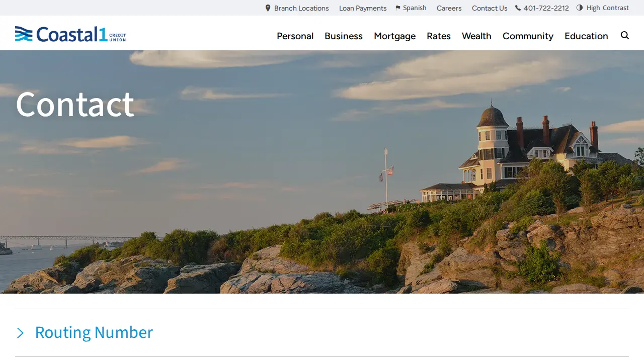Open the Personal menu
644x362 pixels.
pos(295,36)
